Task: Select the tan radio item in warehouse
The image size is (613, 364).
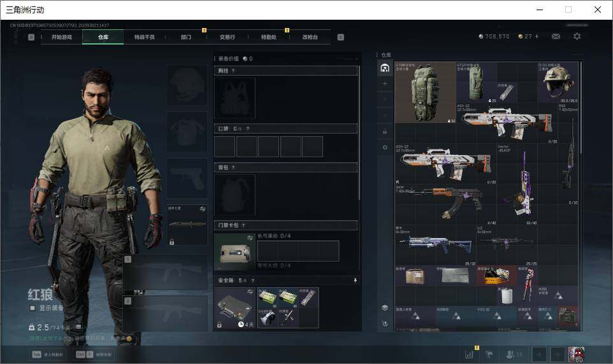Action: [x=415, y=276]
